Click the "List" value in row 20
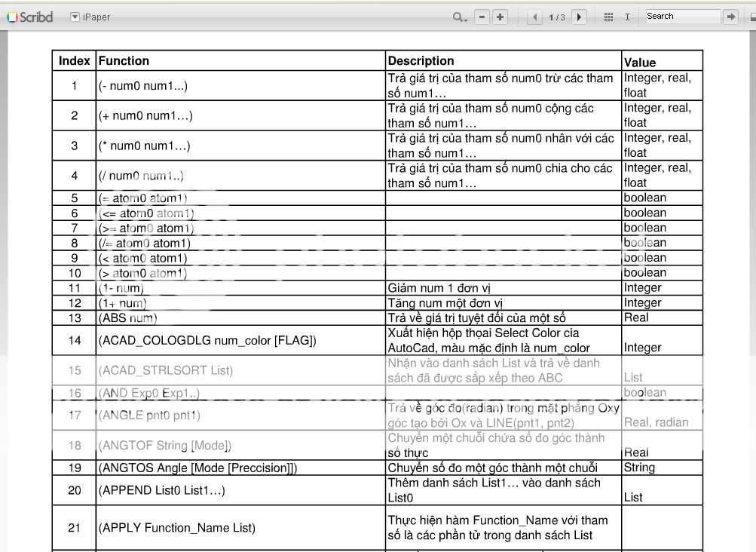This screenshot has width=756, height=552. pos(633,498)
